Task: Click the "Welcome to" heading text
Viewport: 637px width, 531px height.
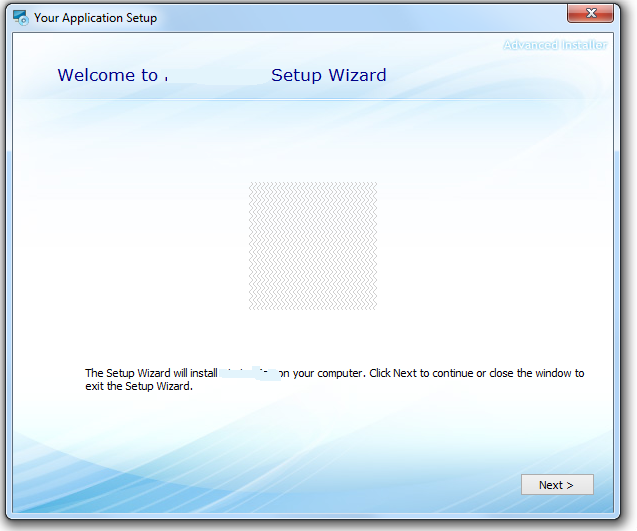Action: [x=107, y=76]
